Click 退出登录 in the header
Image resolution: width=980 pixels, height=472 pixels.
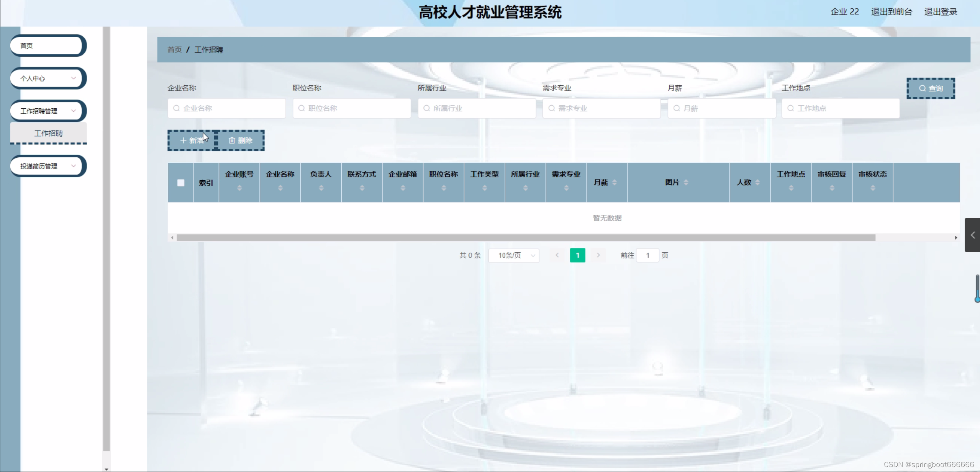coord(941,12)
